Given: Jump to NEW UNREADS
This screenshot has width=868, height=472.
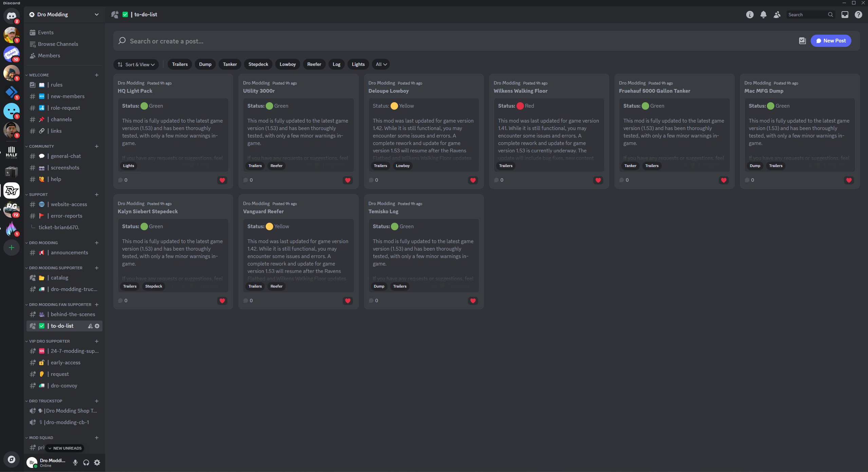Looking at the screenshot, I should pyautogui.click(x=65, y=448).
